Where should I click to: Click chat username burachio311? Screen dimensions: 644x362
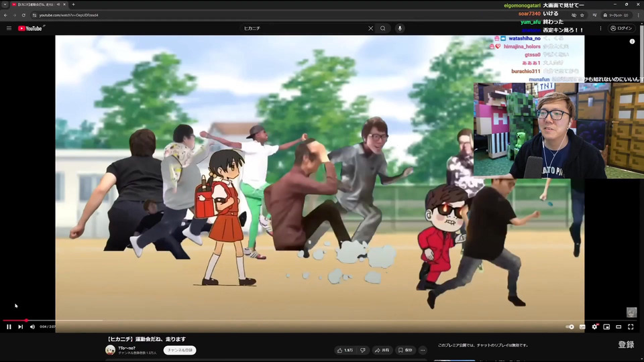click(526, 71)
